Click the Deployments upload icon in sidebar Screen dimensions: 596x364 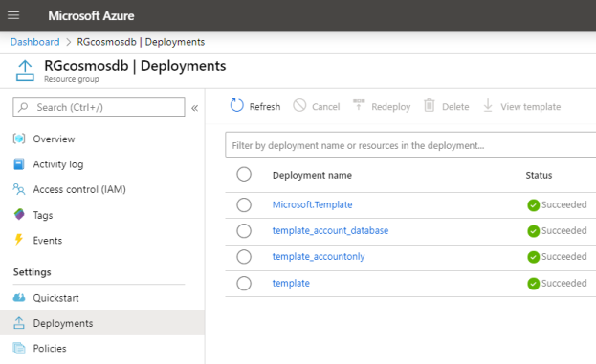tap(19, 323)
